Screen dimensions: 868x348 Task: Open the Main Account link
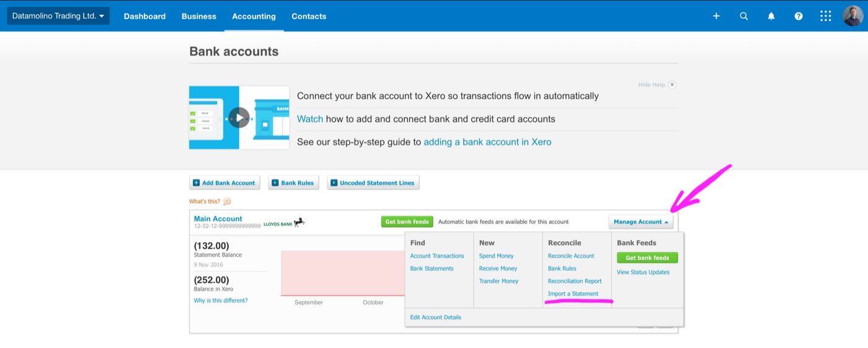tap(218, 219)
